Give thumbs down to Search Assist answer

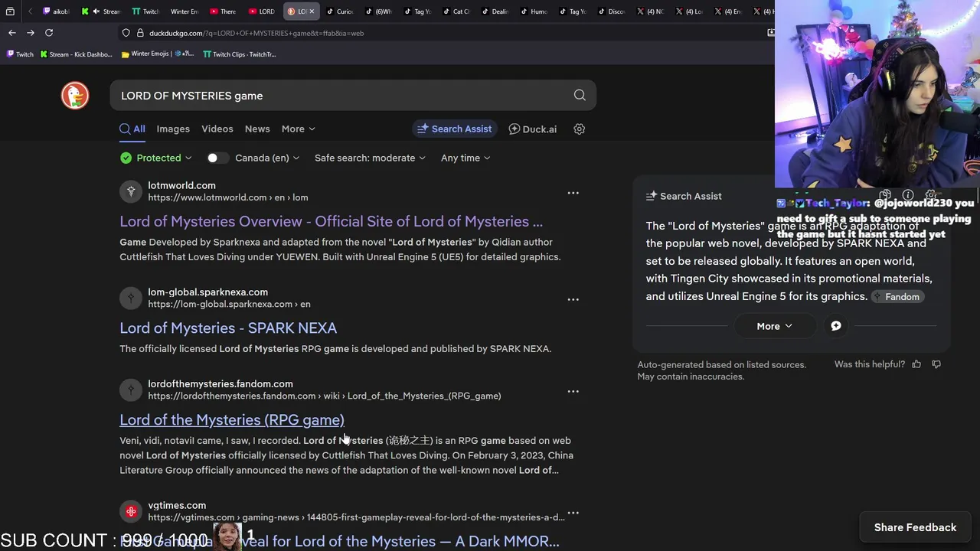coord(936,364)
